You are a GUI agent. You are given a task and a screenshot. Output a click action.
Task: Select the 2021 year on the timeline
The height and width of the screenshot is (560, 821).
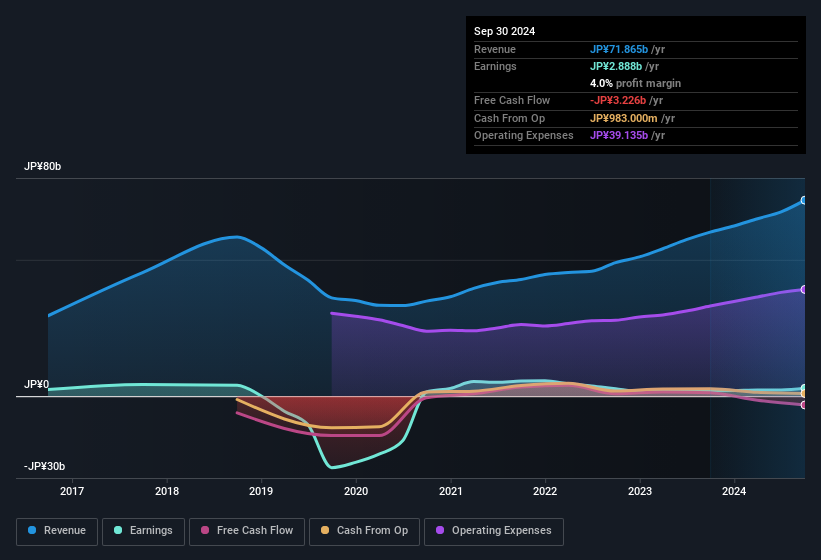[x=450, y=491]
